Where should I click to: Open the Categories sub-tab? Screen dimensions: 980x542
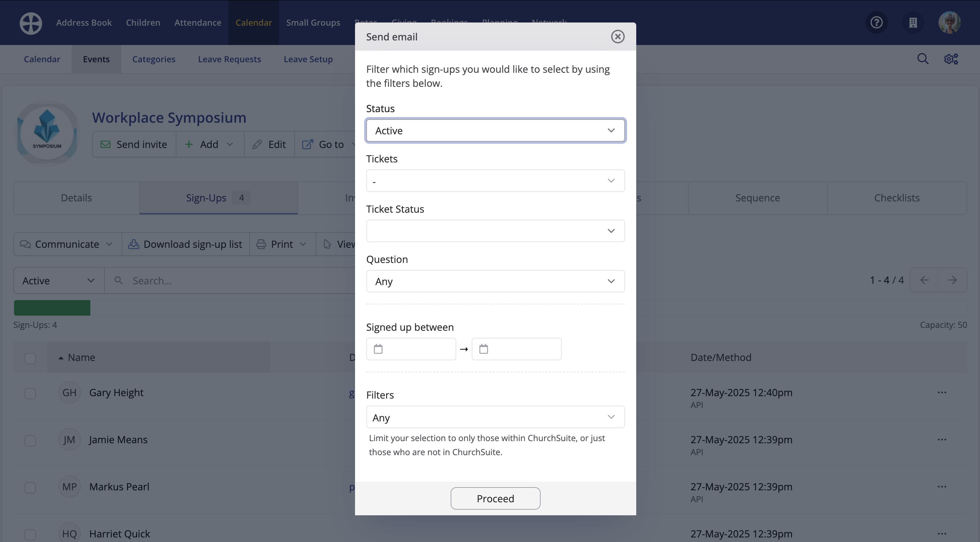pyautogui.click(x=154, y=59)
